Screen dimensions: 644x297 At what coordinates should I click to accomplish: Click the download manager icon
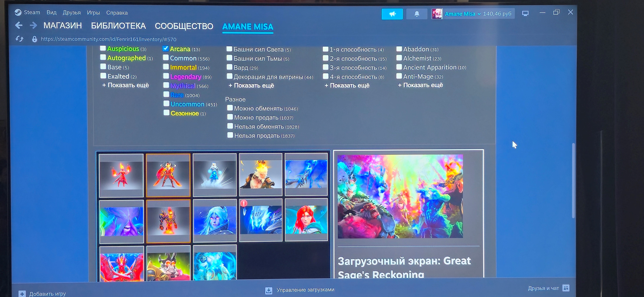[x=269, y=290]
